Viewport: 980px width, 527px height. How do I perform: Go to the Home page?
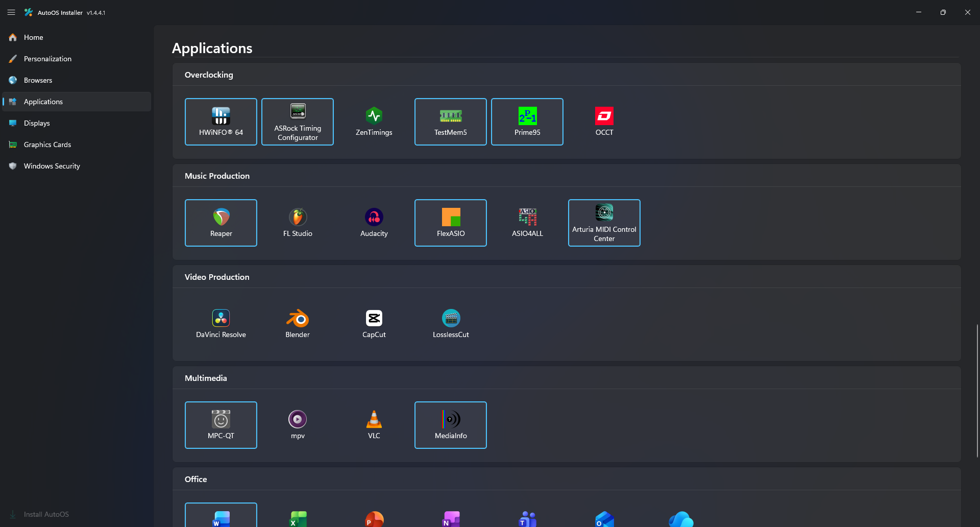coord(77,37)
